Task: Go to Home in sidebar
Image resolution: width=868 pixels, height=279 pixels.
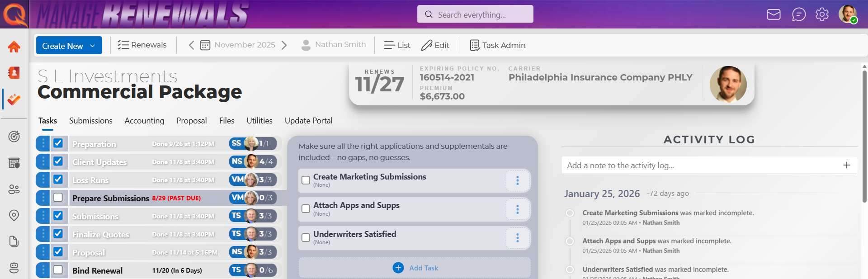Action: [14, 47]
